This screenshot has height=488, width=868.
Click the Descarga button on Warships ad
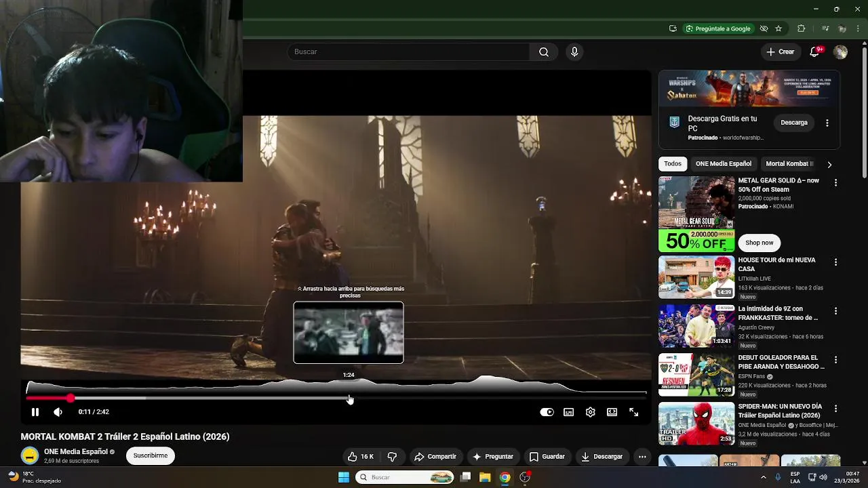pos(794,123)
